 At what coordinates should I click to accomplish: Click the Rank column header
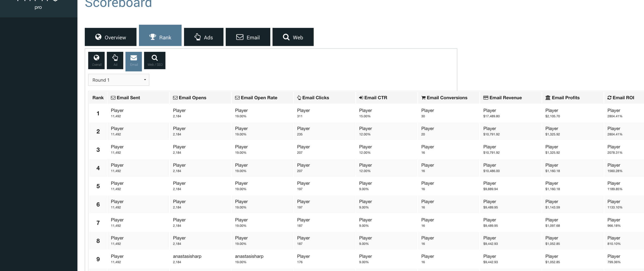tap(98, 98)
